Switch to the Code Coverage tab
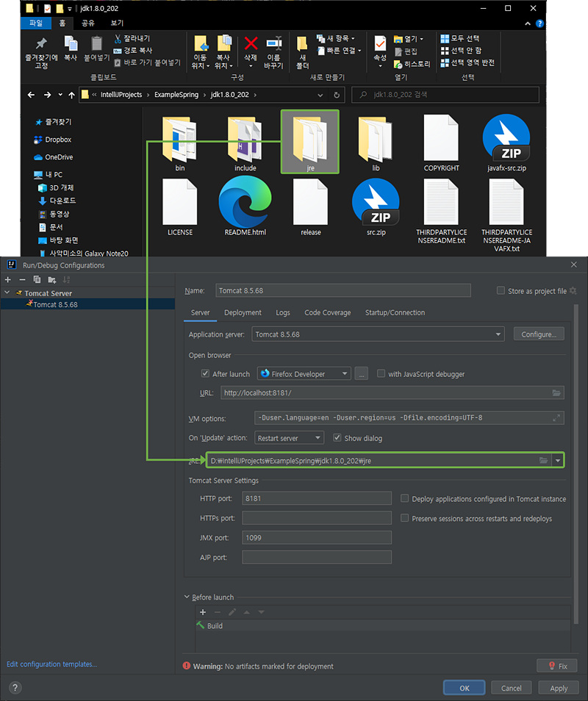 [x=327, y=312]
